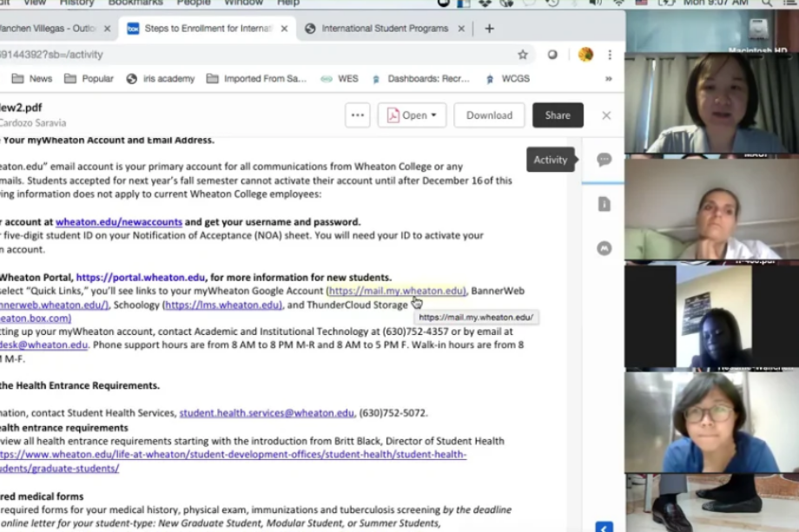Viewport: 799px width, 532px height.
Task: Open the Box comments activity icon
Action: 604,160
